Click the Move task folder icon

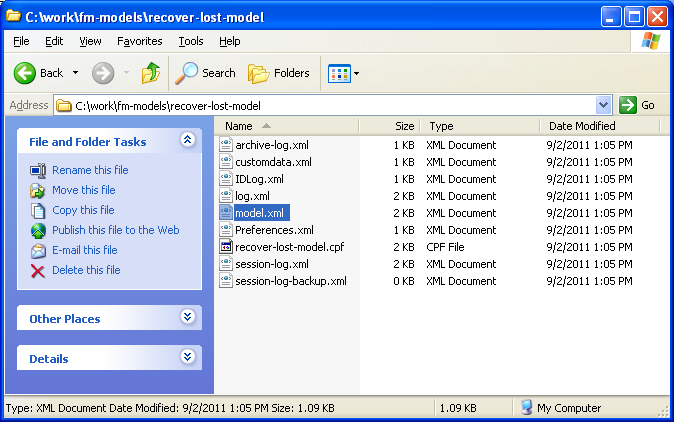pos(38,190)
